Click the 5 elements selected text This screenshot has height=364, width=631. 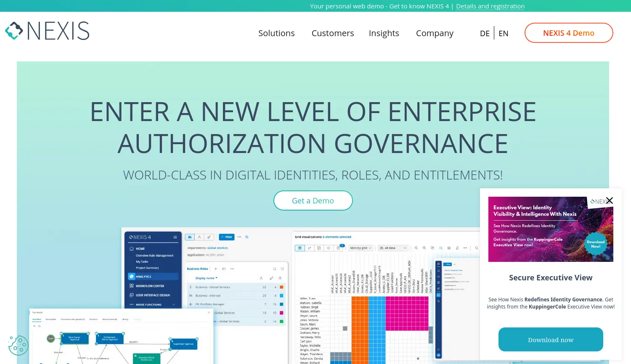click(x=337, y=237)
